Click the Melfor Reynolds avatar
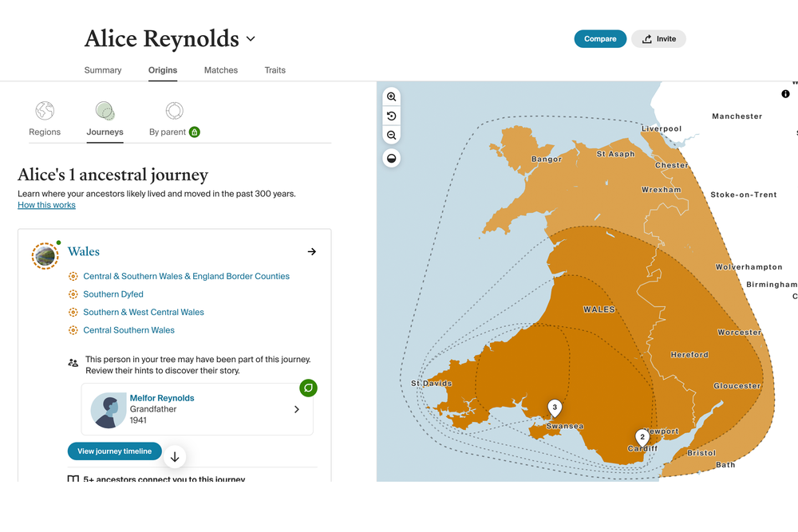 109,410
